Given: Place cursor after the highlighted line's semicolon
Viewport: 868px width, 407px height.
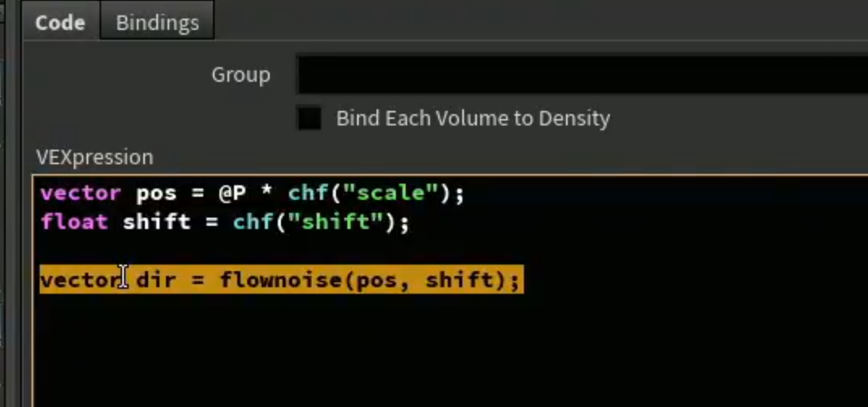Looking at the screenshot, I should [x=522, y=280].
